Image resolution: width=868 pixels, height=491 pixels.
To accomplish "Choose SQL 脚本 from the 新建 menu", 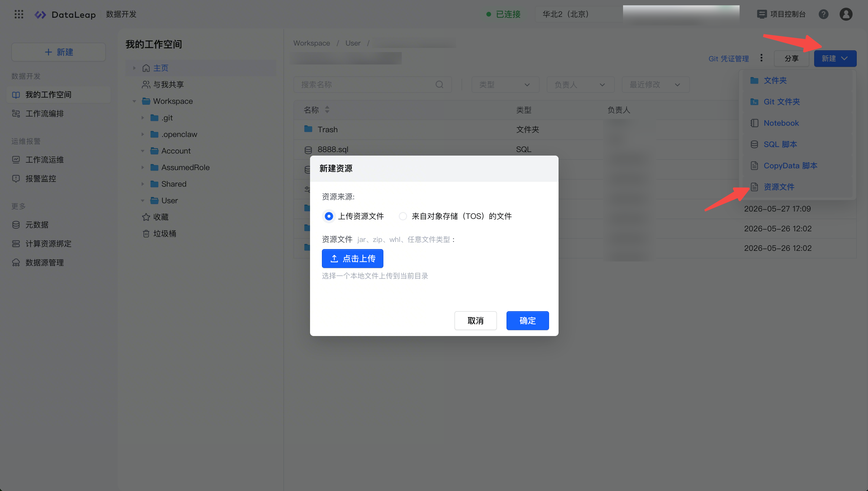I will (x=797, y=144).
